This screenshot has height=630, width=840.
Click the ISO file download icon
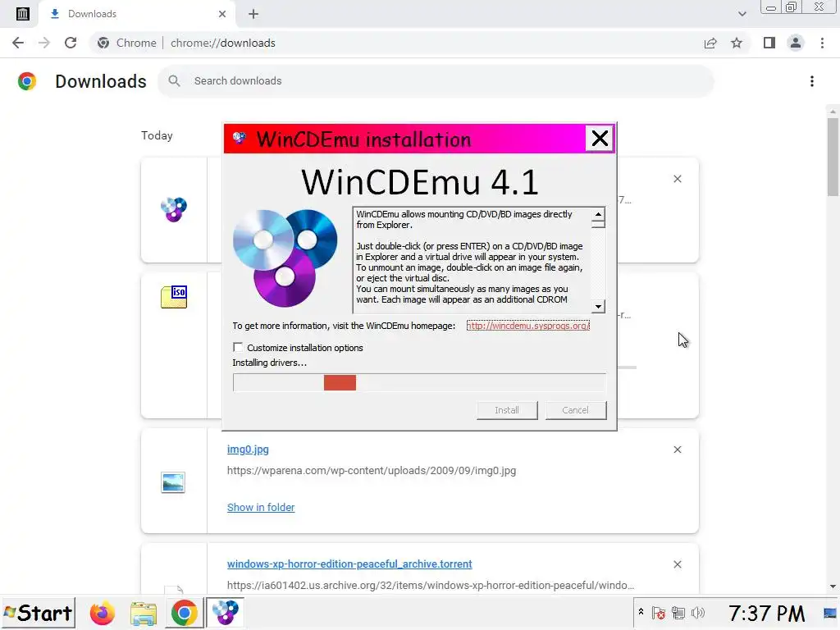tap(174, 297)
